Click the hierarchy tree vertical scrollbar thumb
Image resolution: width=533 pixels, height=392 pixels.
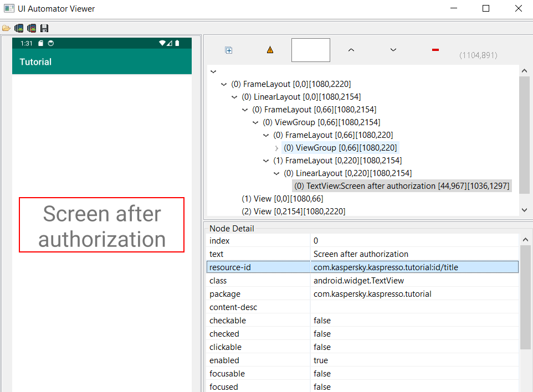[524, 135]
